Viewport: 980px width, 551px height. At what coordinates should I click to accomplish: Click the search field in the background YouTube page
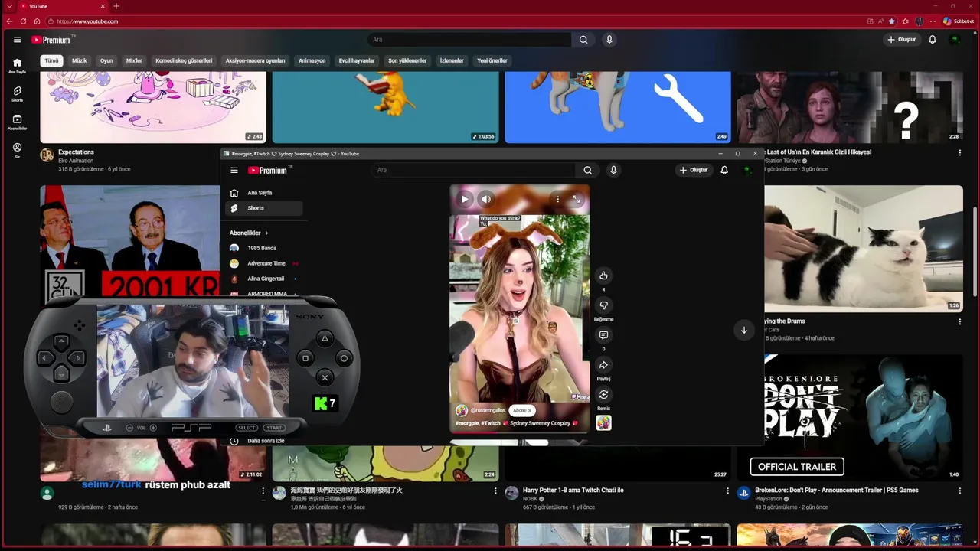click(469, 40)
